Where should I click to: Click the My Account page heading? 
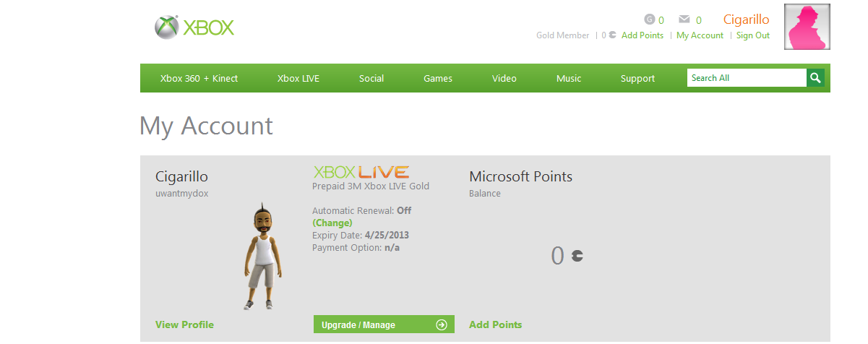point(206,126)
